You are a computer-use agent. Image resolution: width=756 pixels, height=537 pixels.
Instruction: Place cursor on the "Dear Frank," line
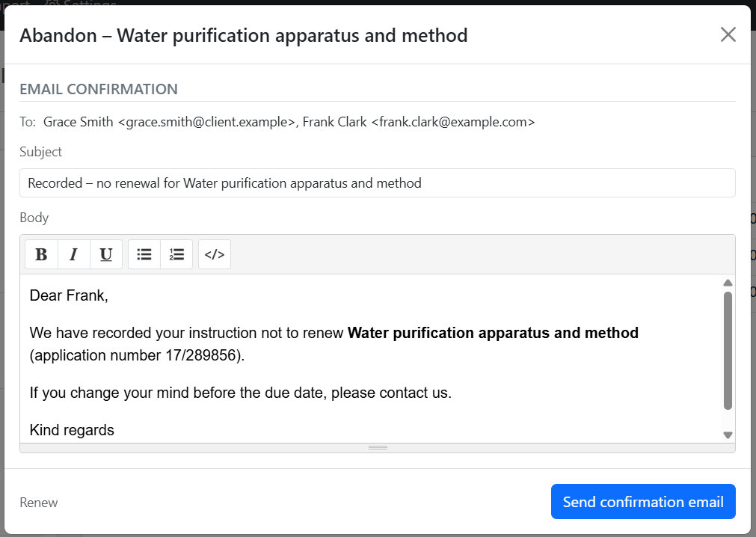pyautogui.click(x=69, y=295)
